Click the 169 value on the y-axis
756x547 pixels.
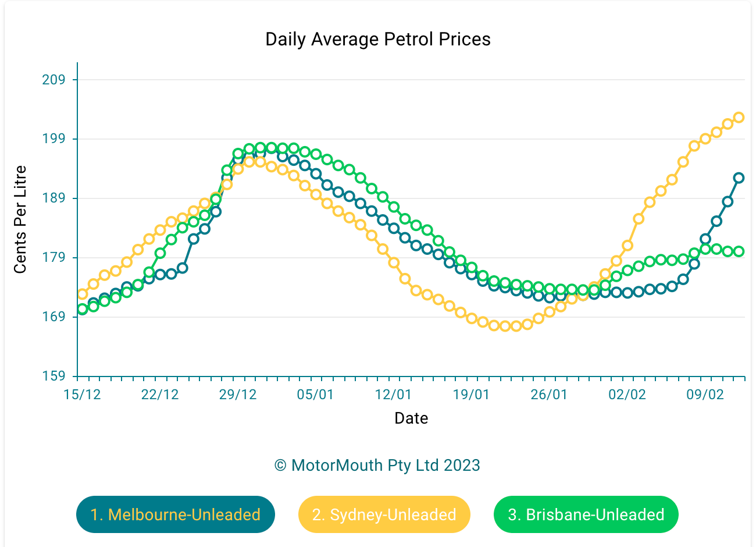point(54,317)
